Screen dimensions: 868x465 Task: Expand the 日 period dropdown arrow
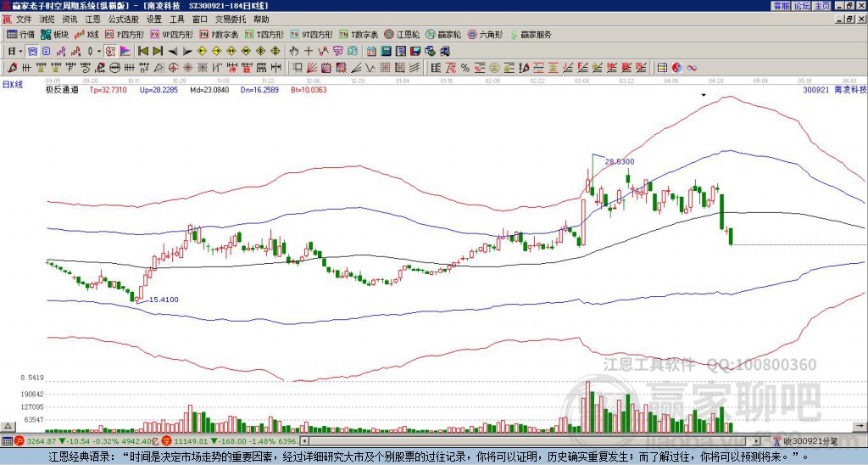click(20, 51)
